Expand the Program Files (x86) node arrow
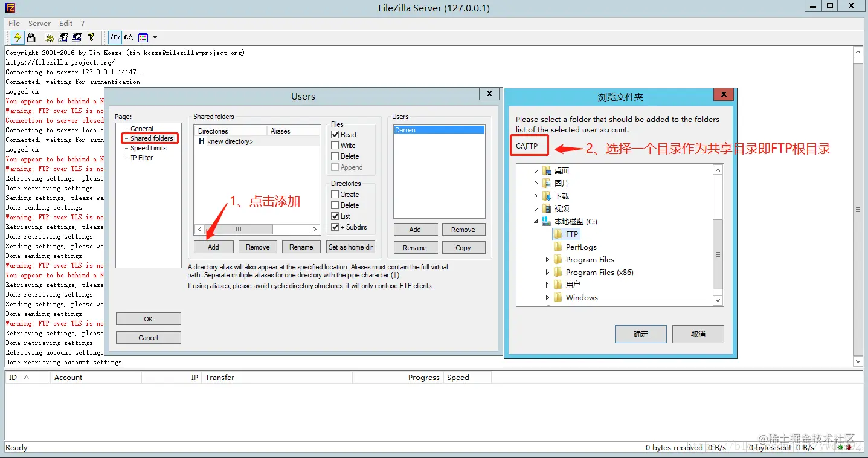Screen dimensions: 868x458 547,273
